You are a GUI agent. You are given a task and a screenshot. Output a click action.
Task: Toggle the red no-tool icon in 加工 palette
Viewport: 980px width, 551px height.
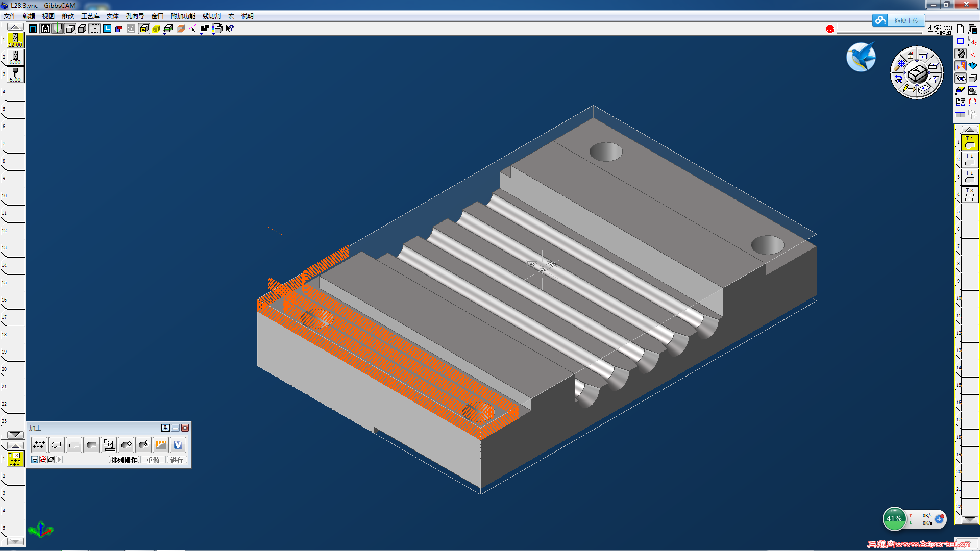[43, 460]
